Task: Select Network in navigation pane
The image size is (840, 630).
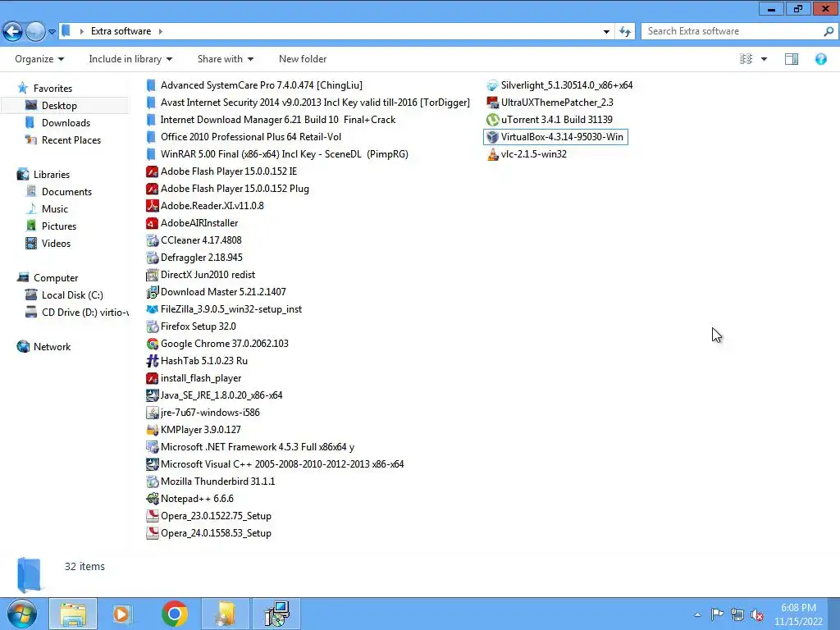Action: click(52, 347)
